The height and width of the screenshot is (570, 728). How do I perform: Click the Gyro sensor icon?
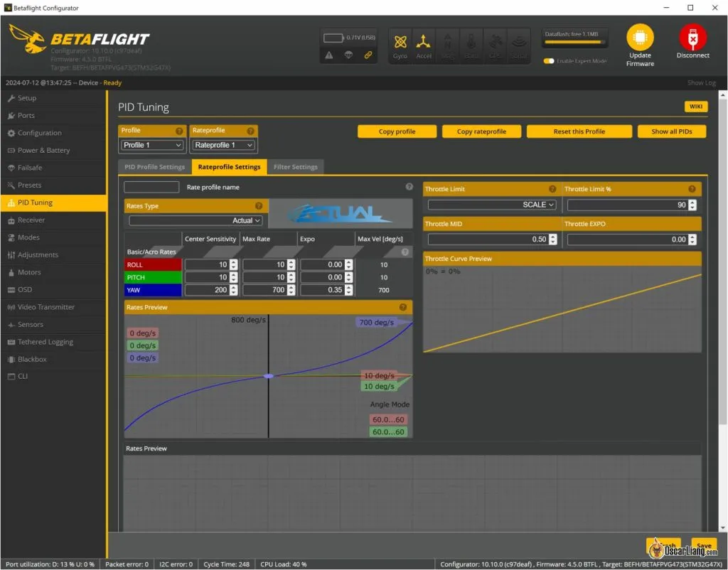pos(400,42)
